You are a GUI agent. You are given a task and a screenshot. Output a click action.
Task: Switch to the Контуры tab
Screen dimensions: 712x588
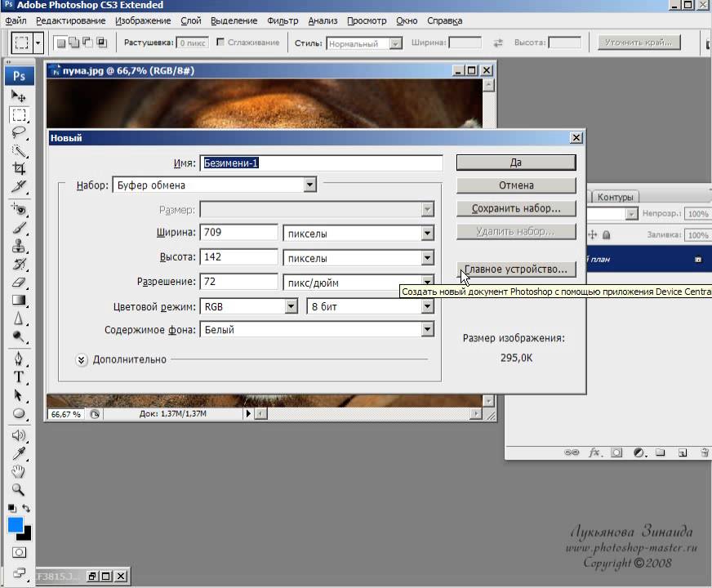click(x=616, y=197)
